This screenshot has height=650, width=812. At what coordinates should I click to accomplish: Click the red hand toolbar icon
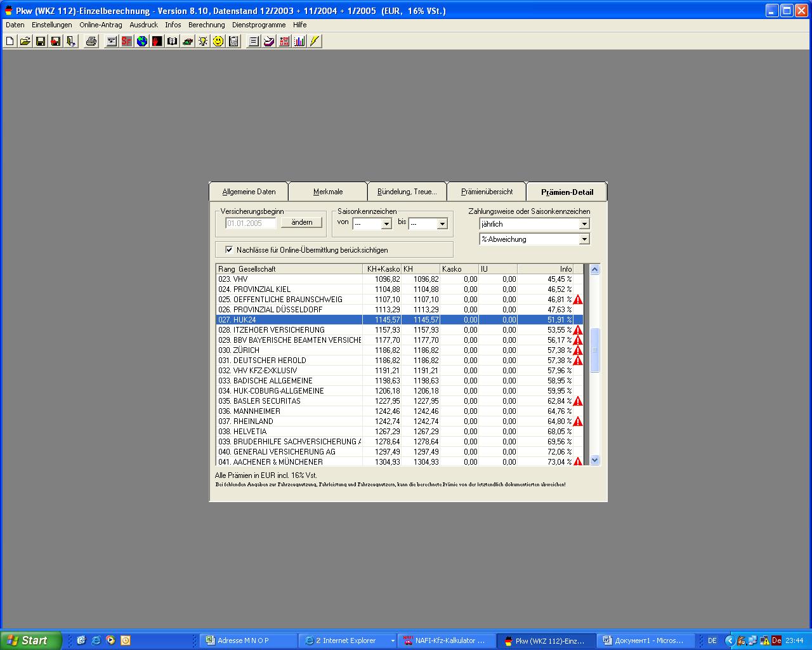click(157, 41)
